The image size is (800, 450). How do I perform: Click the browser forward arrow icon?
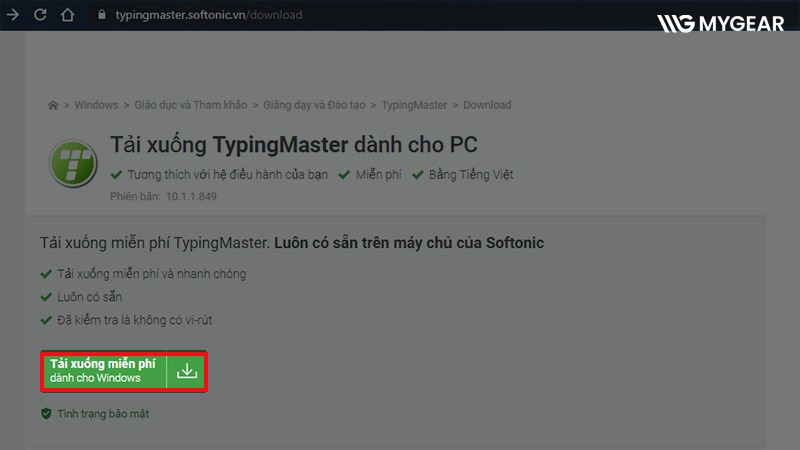tap(13, 15)
